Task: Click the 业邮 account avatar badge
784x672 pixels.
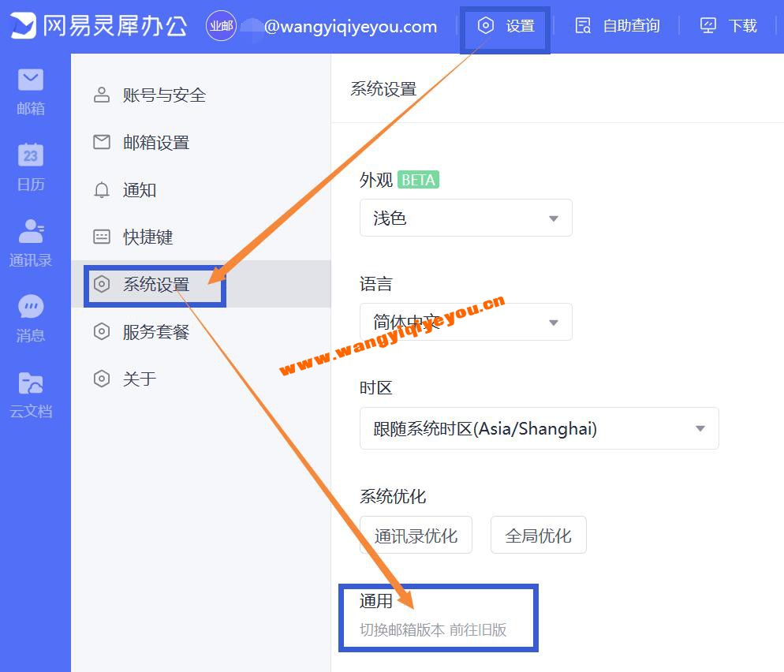Action: 221,25
